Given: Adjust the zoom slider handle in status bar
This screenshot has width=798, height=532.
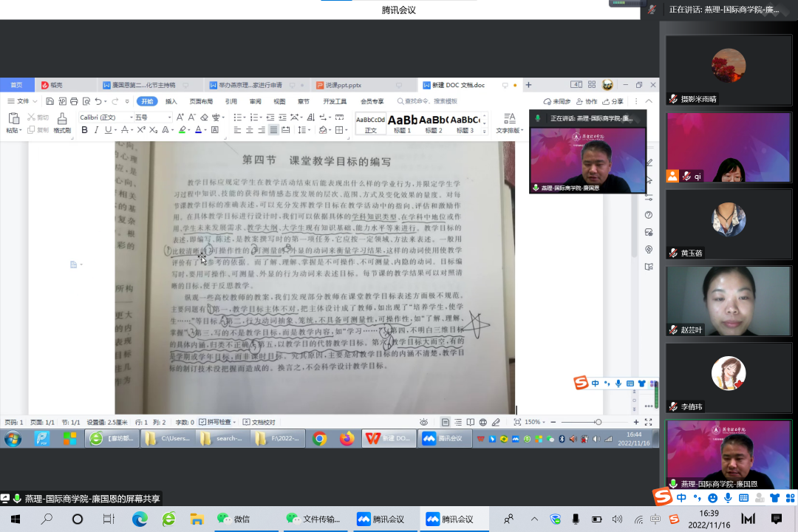Looking at the screenshot, I should [x=598, y=422].
